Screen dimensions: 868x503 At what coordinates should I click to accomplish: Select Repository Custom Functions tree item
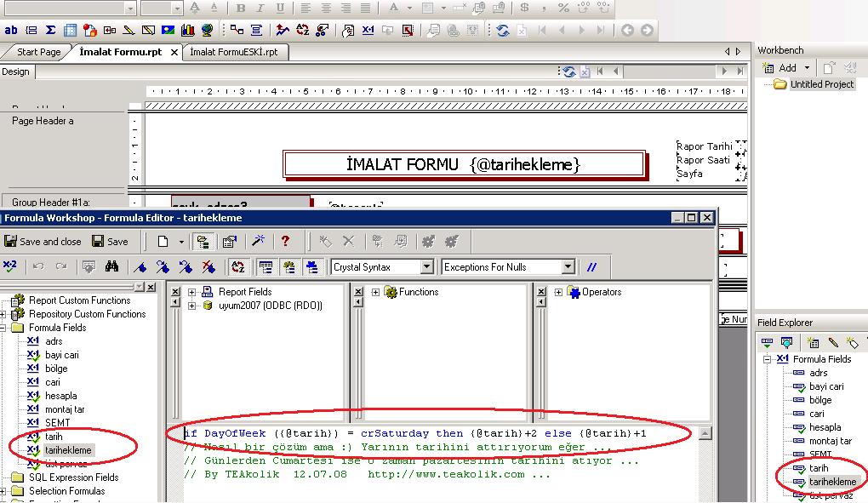click(x=87, y=314)
